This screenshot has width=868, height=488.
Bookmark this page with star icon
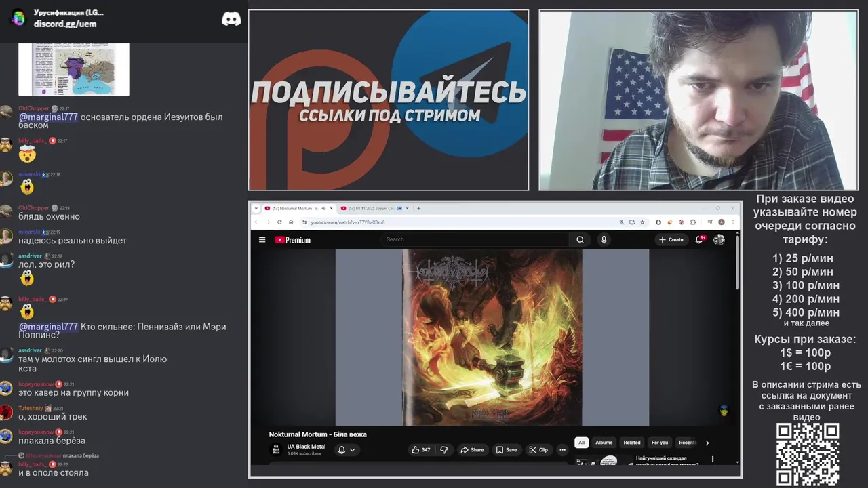pos(642,222)
